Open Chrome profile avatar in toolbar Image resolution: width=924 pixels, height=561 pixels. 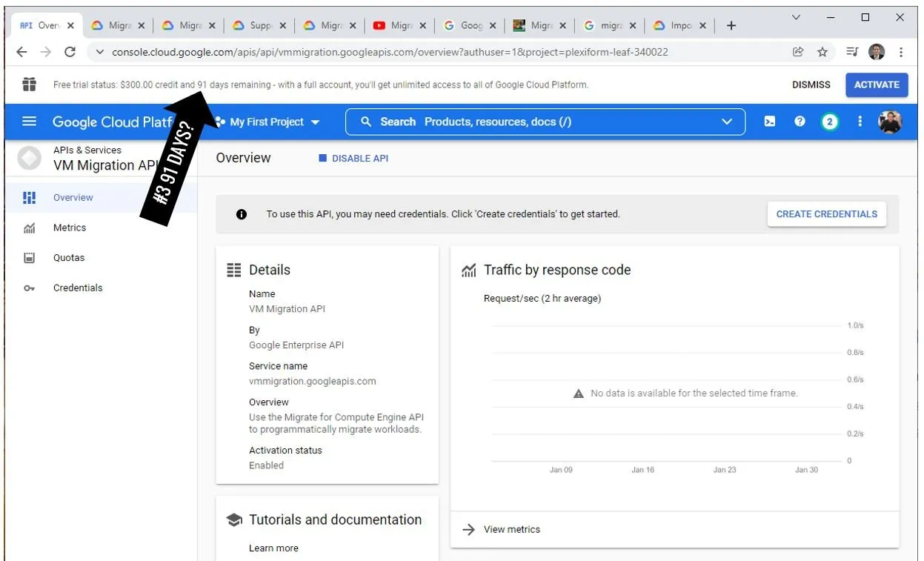pos(877,52)
